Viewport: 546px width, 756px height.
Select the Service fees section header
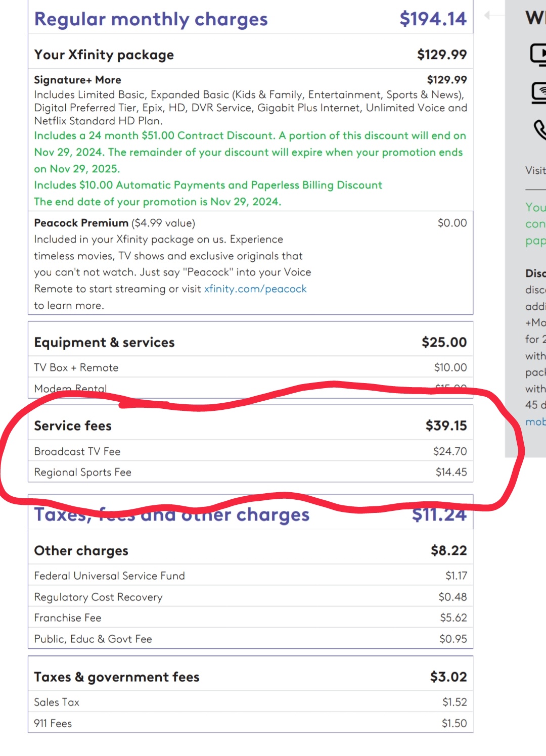point(73,426)
